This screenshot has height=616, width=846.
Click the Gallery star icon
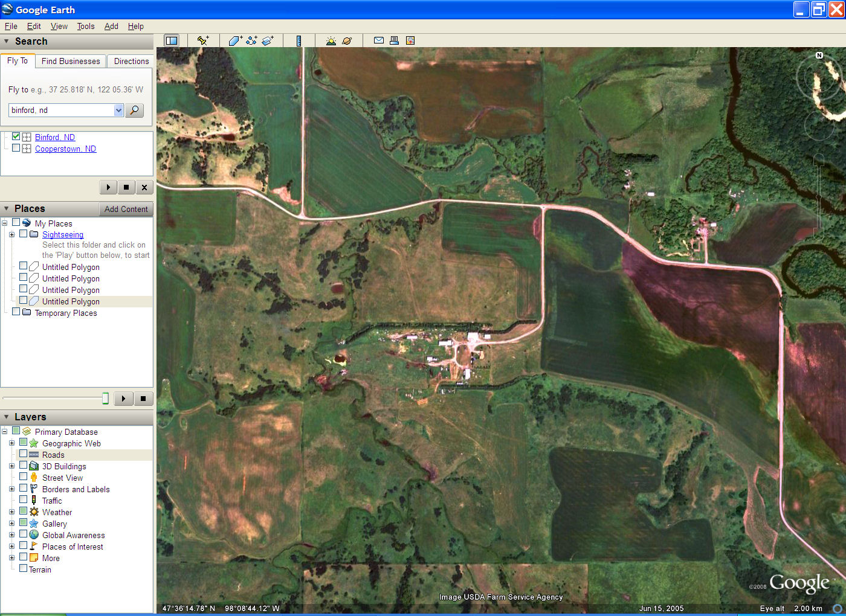[34, 524]
